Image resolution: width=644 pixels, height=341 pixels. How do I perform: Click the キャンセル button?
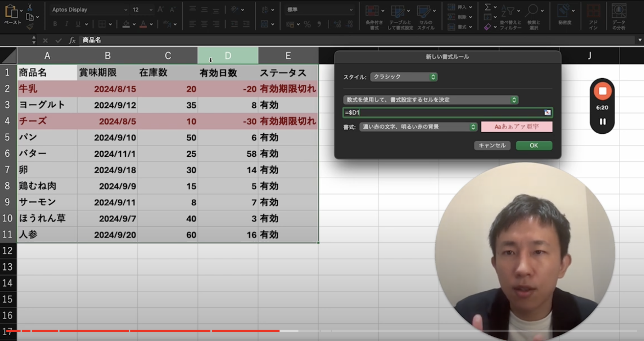[492, 146]
